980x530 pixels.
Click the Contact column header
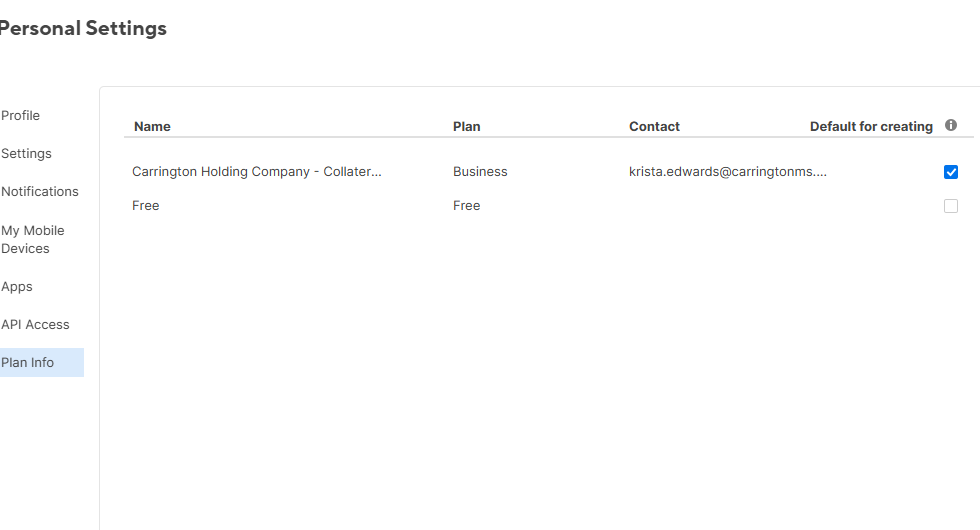pyautogui.click(x=654, y=127)
